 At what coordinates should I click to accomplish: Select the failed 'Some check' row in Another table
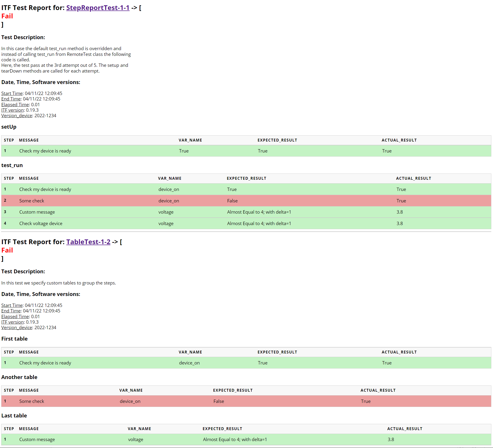[x=246, y=401]
